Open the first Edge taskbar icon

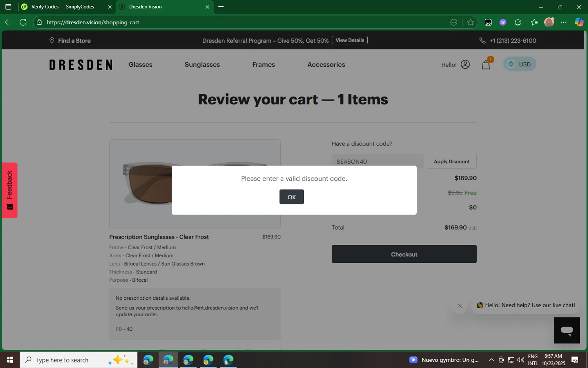point(148,360)
